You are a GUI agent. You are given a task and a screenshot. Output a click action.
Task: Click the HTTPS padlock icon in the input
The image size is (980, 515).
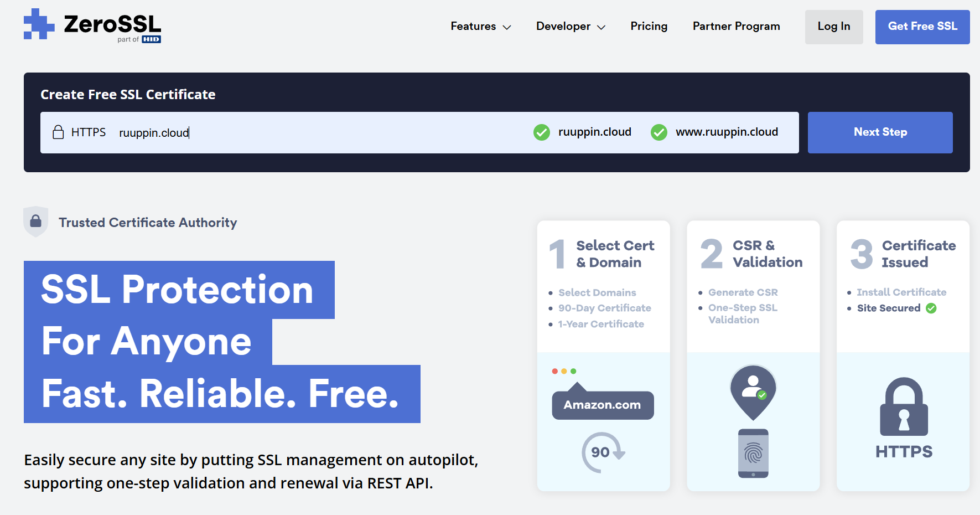59,132
